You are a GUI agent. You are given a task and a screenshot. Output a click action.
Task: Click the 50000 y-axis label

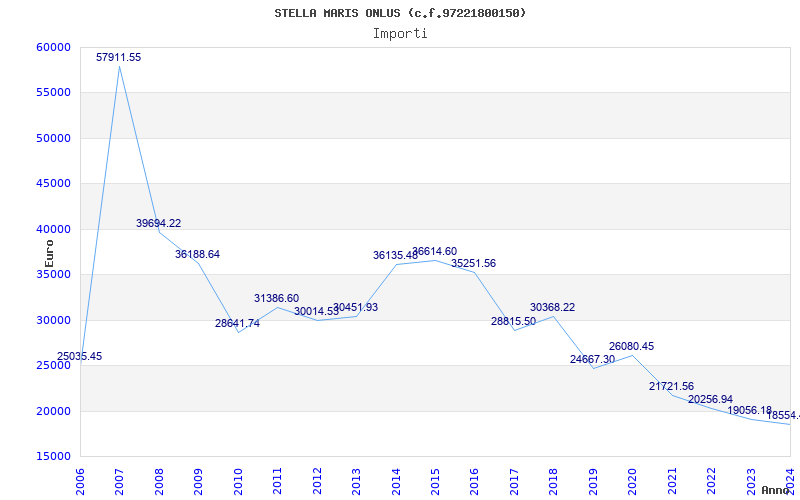point(53,138)
